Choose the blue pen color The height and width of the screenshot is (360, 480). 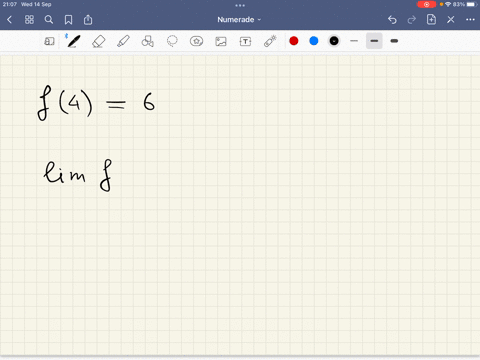click(314, 41)
